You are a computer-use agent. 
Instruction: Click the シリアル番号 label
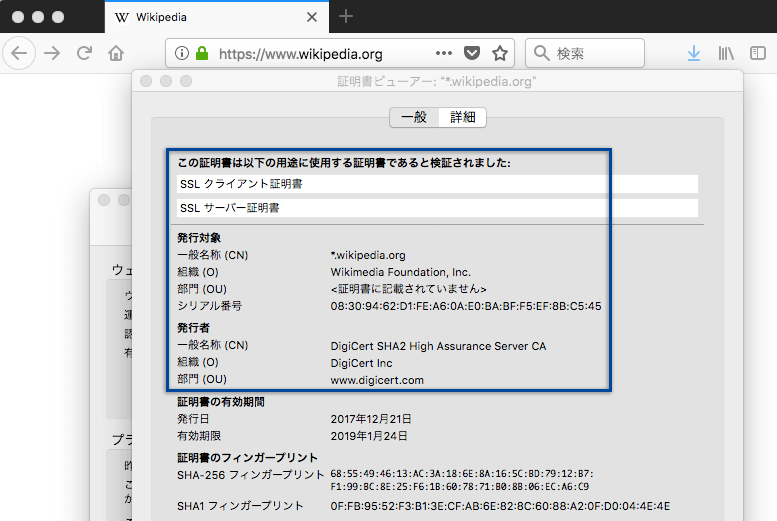tap(210, 306)
